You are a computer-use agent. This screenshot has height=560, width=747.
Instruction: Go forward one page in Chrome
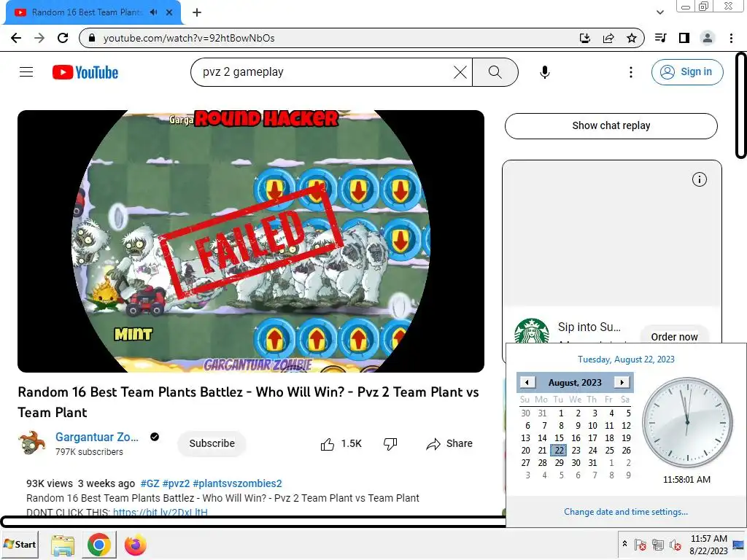coord(39,38)
